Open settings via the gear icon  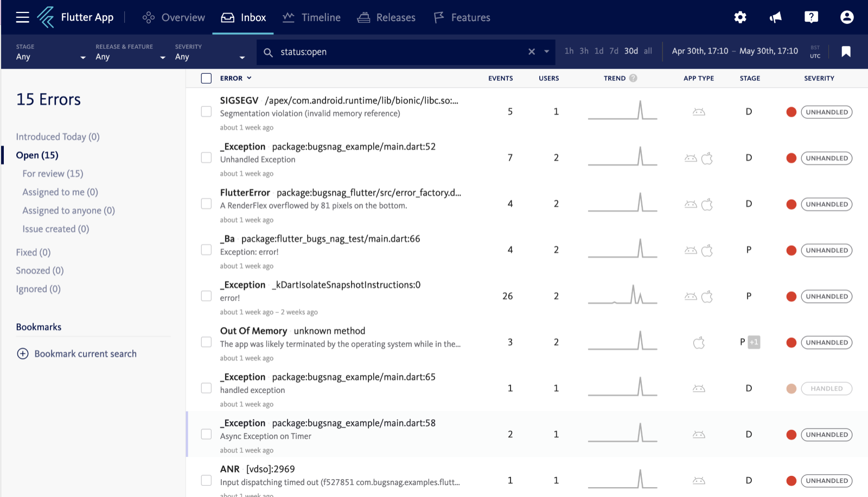pyautogui.click(x=740, y=17)
